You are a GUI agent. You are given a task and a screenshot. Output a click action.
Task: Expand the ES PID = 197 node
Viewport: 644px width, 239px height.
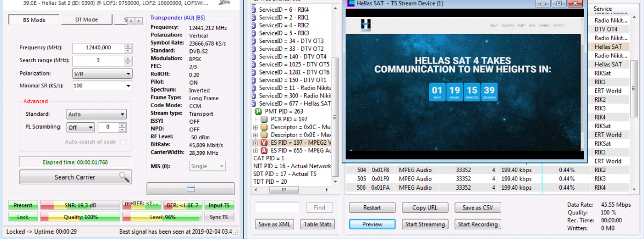255,143
